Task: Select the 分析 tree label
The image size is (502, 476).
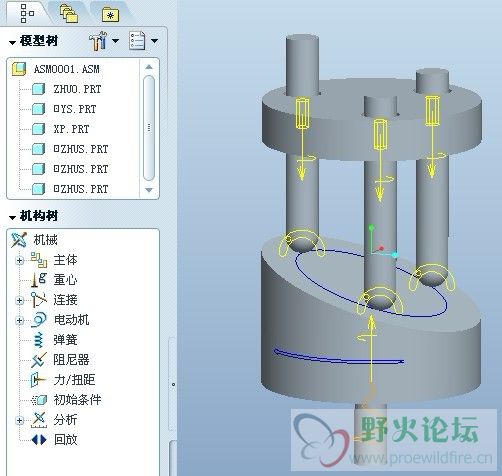Action: [65, 420]
